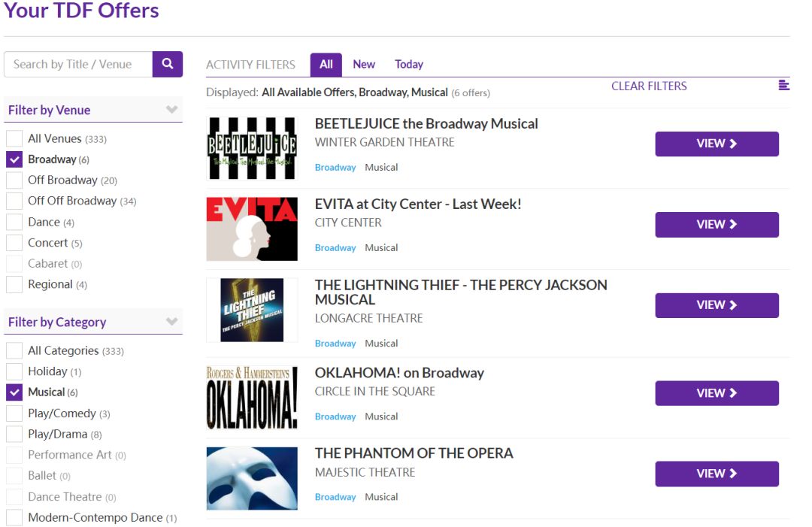Click the CLEAR FILTERS link

tap(649, 86)
